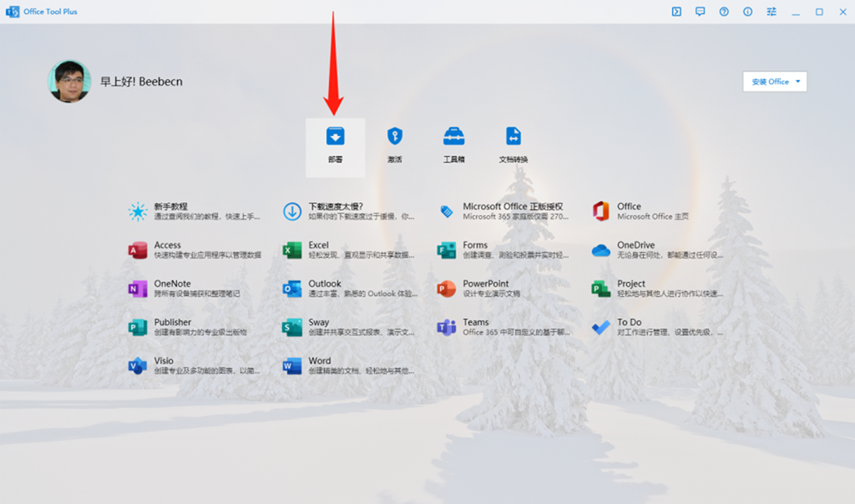Select the Forms app icon
This screenshot has height=504, width=855.
coord(447,250)
